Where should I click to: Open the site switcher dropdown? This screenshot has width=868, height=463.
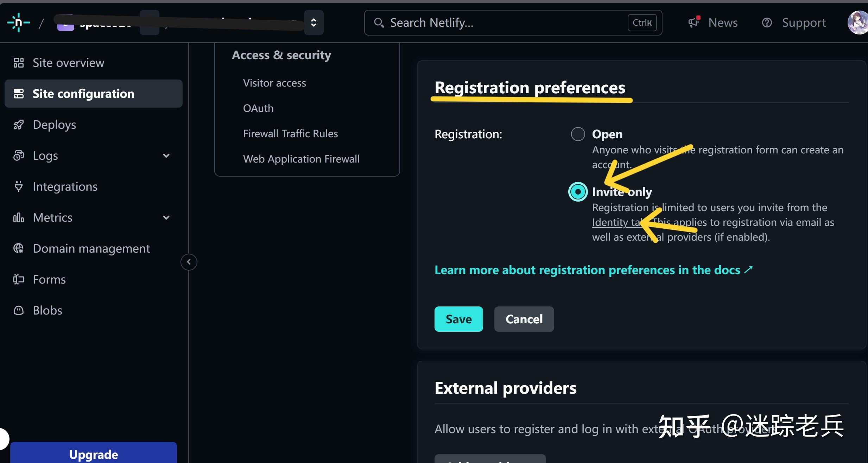313,23
